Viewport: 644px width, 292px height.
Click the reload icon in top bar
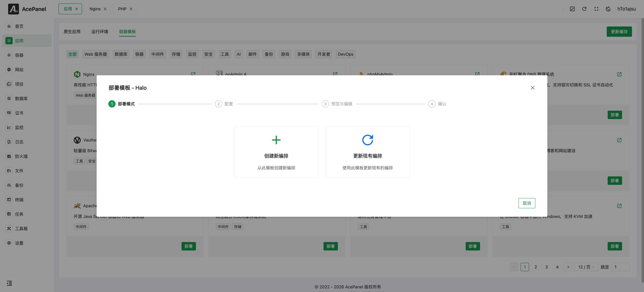pos(584,9)
